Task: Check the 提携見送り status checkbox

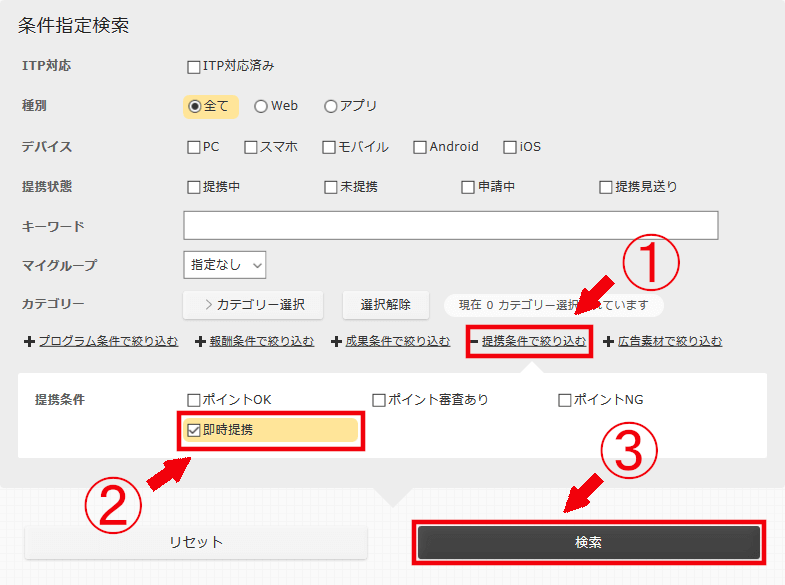Action: click(605, 187)
